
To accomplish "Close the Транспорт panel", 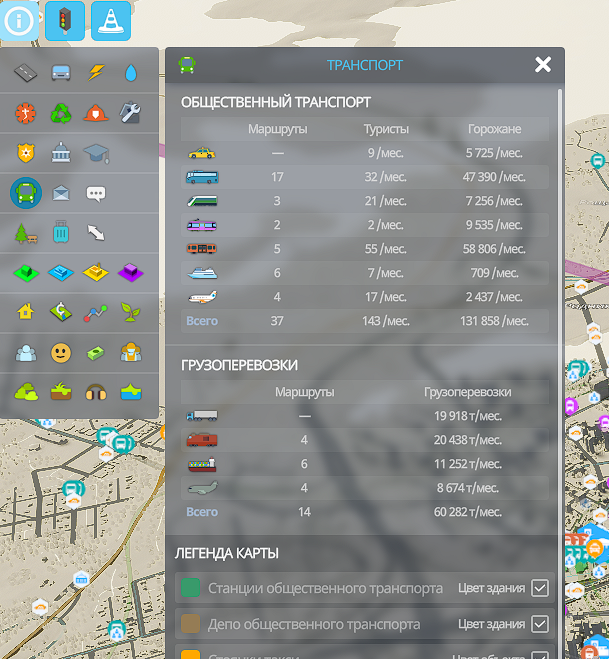I will 543,65.
